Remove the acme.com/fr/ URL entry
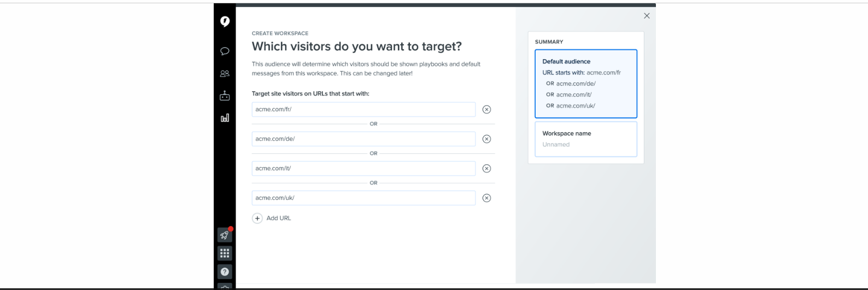The width and height of the screenshot is (868, 290). tap(486, 109)
